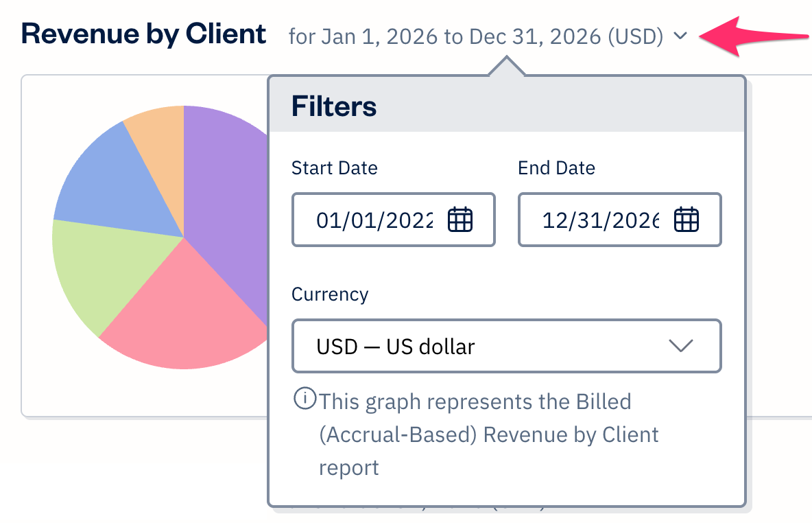Screen dimensions: 812x523
Task: Click the 'for Jan 1, 2026 to Dec 31, 2026 (USD)' text
Action: [473, 36]
